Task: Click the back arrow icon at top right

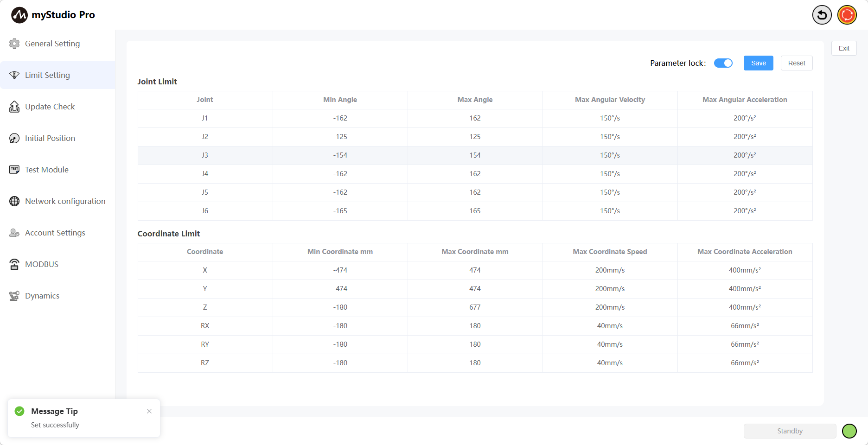Action: [x=822, y=15]
